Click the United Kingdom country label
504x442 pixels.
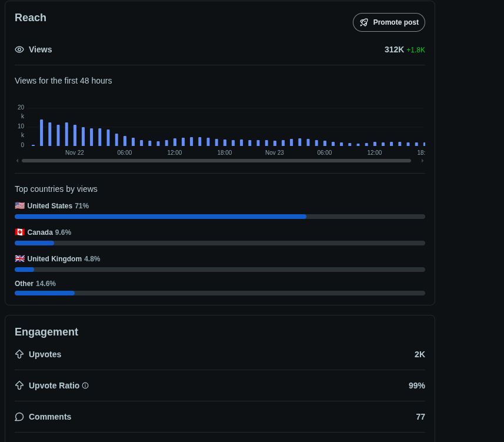55,258
